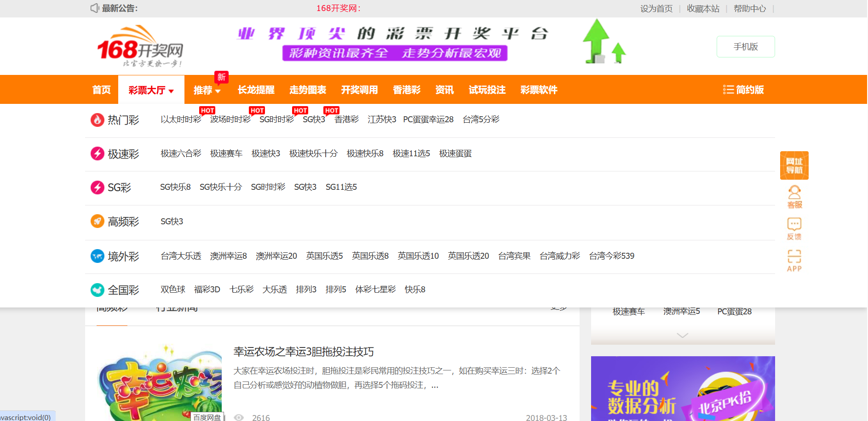Viewport: 868px width, 421px height.
Task: Select 台湾5分彩 link
Action: 481,119
